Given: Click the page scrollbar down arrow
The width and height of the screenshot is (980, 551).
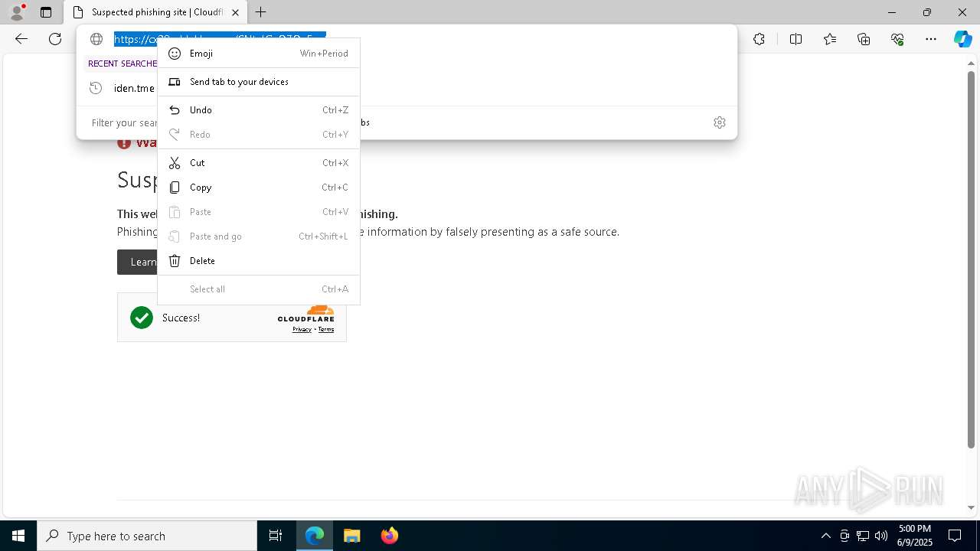Looking at the screenshot, I should 971,507.
